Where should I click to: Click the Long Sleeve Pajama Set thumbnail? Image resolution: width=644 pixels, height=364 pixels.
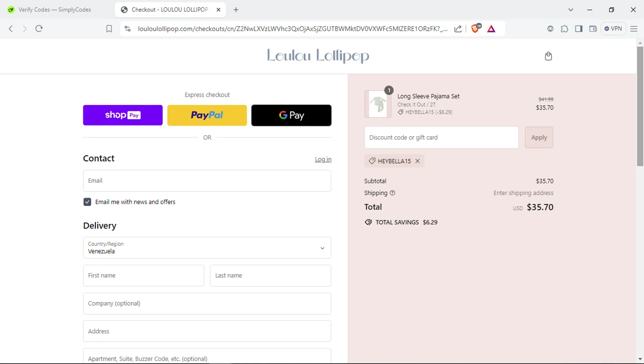click(x=378, y=104)
